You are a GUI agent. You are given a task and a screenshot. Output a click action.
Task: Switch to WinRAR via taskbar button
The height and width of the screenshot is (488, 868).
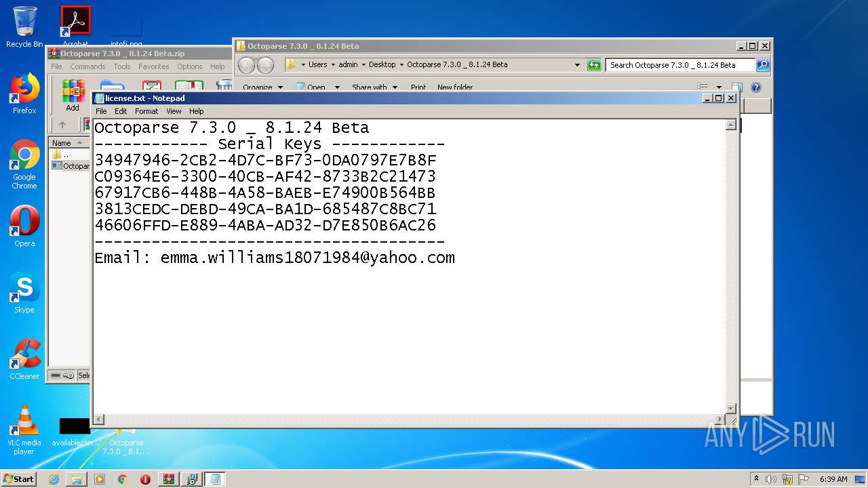coord(168,479)
